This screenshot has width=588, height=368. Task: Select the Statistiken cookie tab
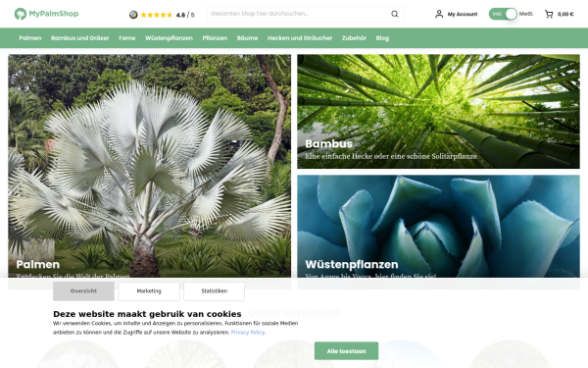tap(214, 291)
